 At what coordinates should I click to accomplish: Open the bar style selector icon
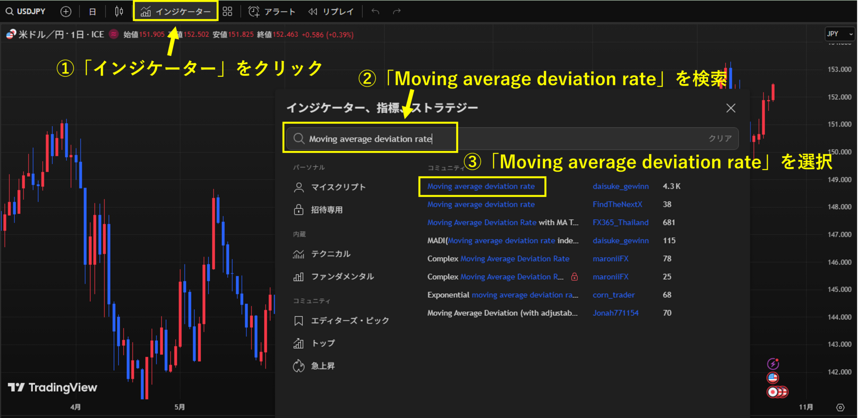(118, 11)
